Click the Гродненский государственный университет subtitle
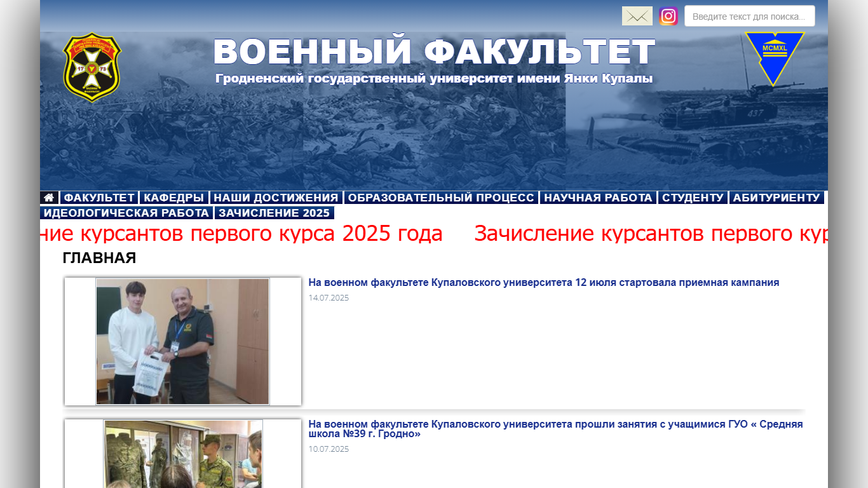This screenshot has height=488, width=868. tap(434, 79)
